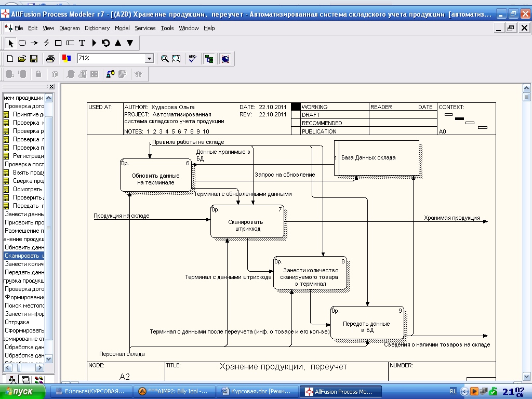Open the Diagram menu
This screenshot has width=532, height=399.
(69, 28)
